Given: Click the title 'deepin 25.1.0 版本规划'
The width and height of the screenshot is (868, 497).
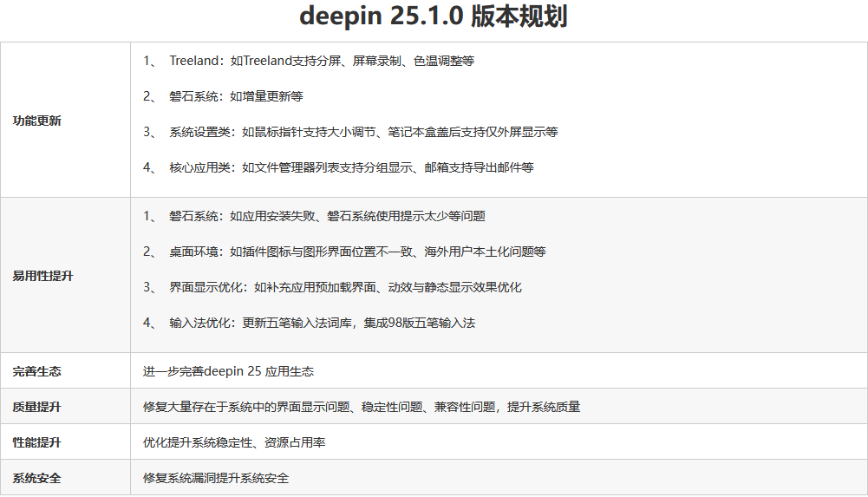Looking at the screenshot, I should pyautogui.click(x=434, y=16).
